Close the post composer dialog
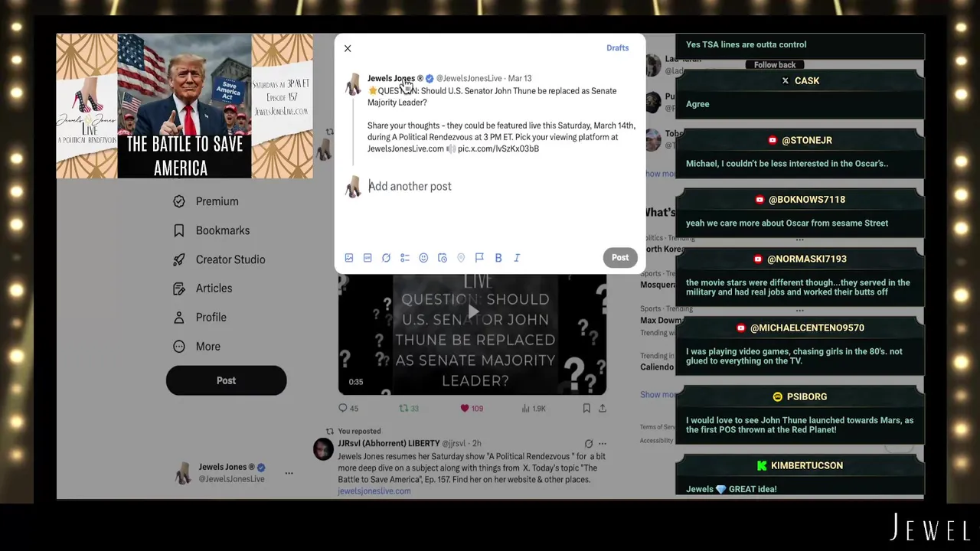Viewport: 980px width, 551px height. click(x=348, y=48)
